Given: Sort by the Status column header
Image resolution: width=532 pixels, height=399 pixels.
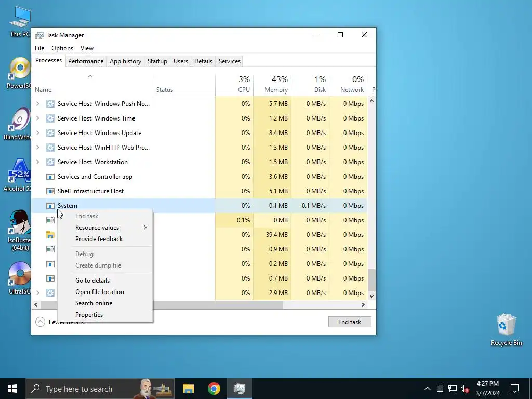Looking at the screenshot, I should coord(184,84).
